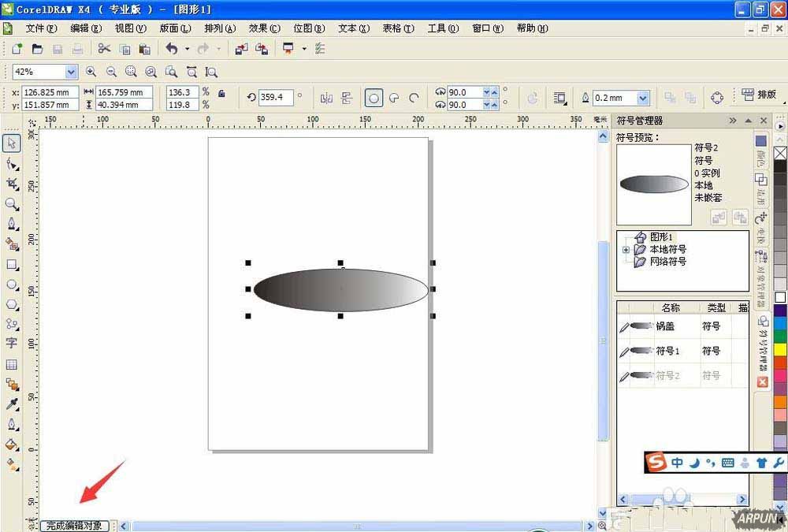Switch shape to Arc in property bar
The image size is (788, 532).
pos(413,99)
